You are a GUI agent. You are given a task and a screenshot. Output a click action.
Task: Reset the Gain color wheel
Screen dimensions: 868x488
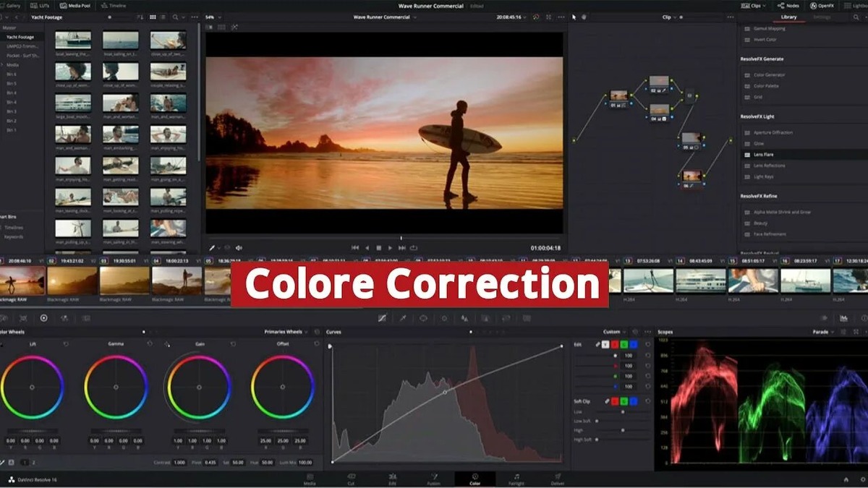click(234, 344)
